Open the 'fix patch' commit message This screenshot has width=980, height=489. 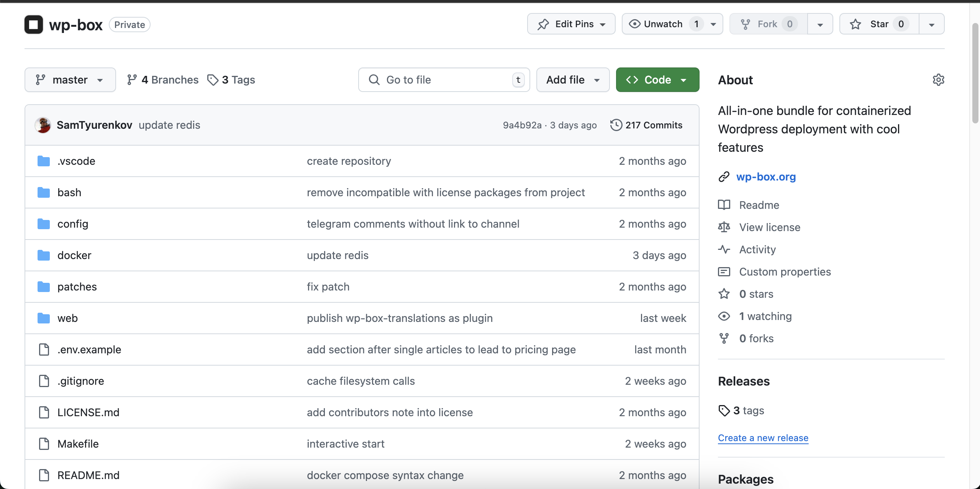pos(328,287)
